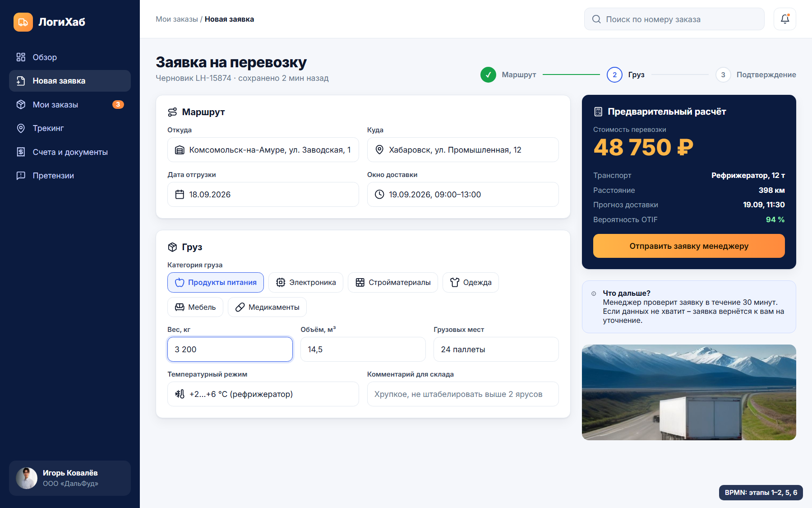Screen dimensions: 812x508
Task: Click the Грузовых мест field
Action: click(x=496, y=350)
